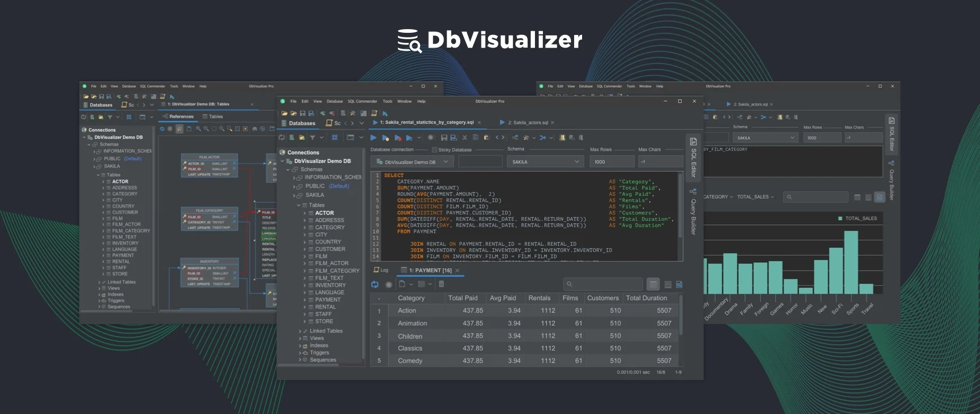Switch result view to grid mode icon
The height and width of the screenshot is (414, 980).
click(653, 284)
